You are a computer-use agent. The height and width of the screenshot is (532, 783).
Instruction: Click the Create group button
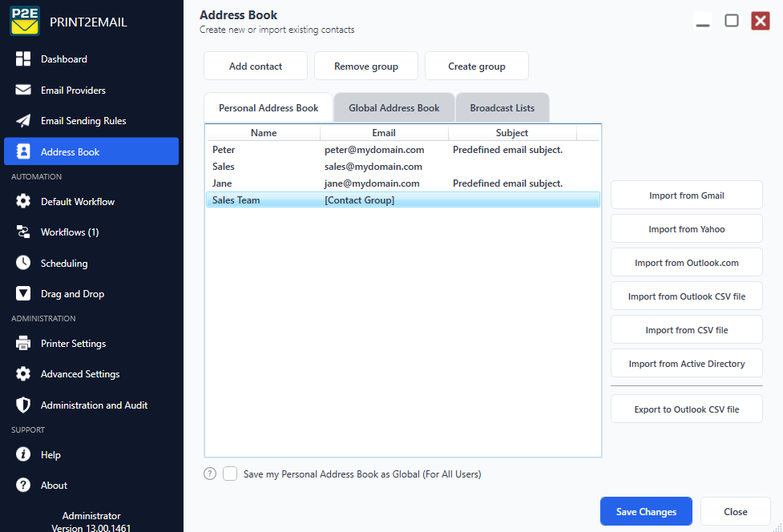(476, 66)
